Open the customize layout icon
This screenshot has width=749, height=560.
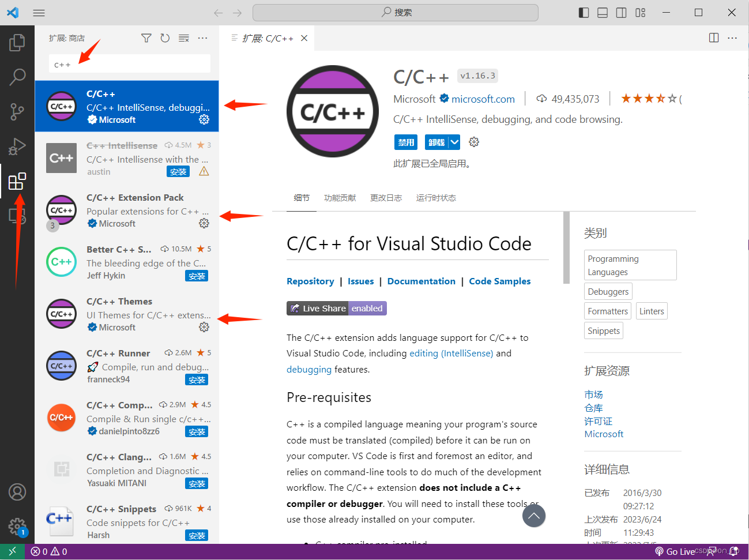tap(641, 13)
